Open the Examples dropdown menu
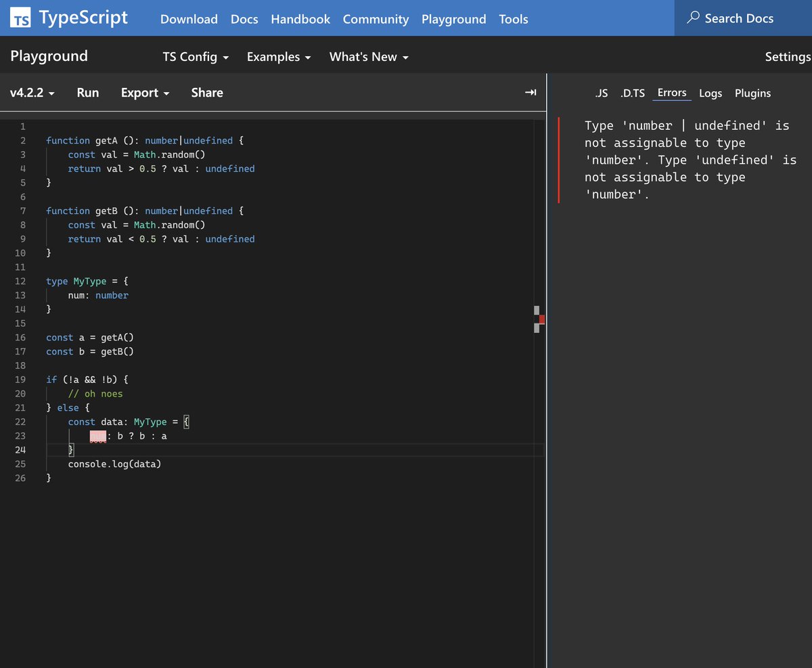 point(279,57)
